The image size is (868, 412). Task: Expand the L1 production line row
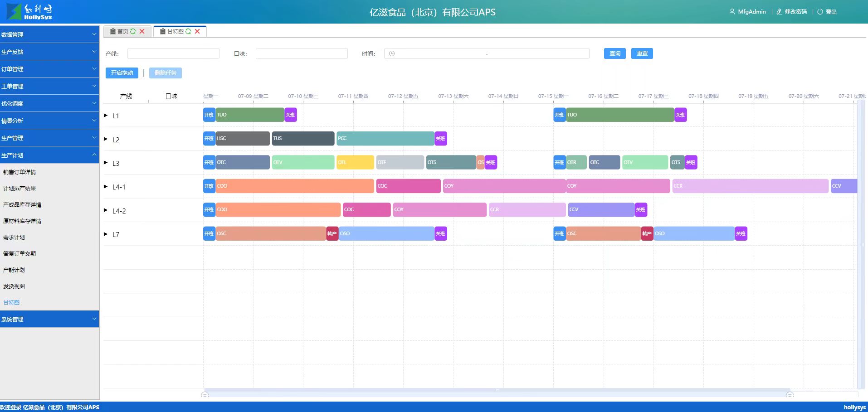(106, 116)
